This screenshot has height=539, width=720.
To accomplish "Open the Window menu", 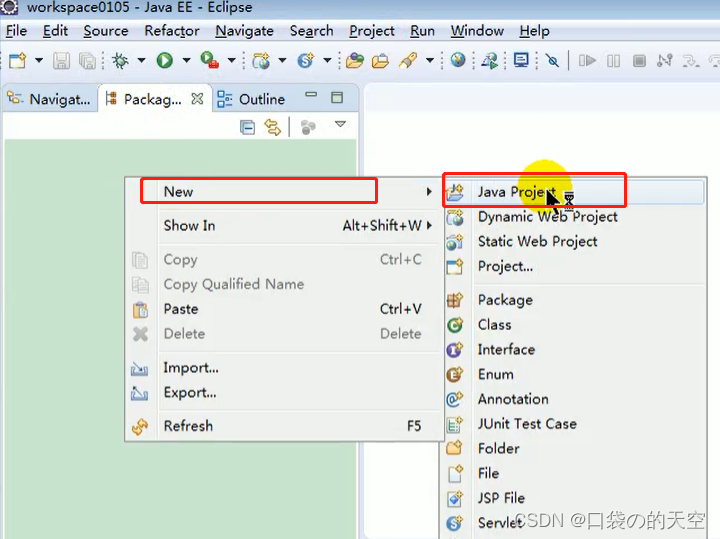I will coord(477,31).
